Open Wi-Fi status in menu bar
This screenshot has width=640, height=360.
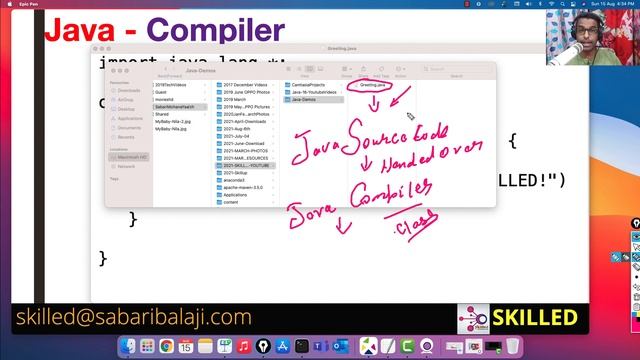pos(551,4)
